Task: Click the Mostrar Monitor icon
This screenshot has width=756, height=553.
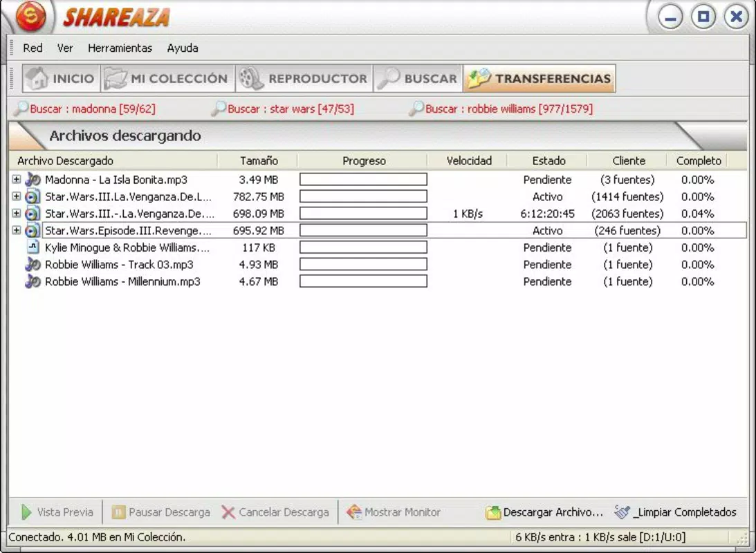Action: [x=354, y=512]
